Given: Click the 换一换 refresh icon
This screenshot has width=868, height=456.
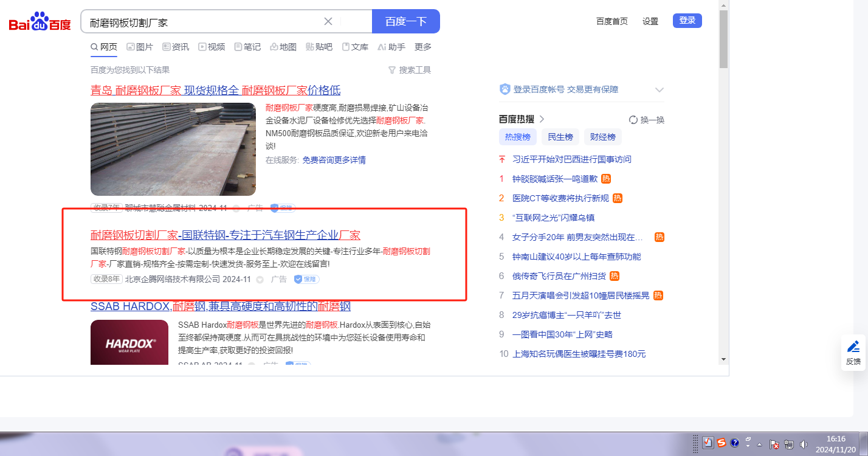Looking at the screenshot, I should tap(633, 120).
